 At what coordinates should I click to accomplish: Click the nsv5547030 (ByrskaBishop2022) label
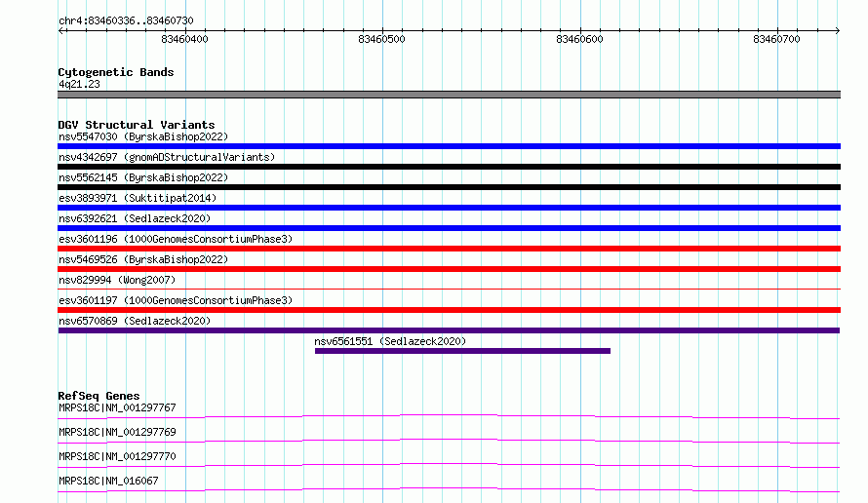pyautogui.click(x=143, y=136)
